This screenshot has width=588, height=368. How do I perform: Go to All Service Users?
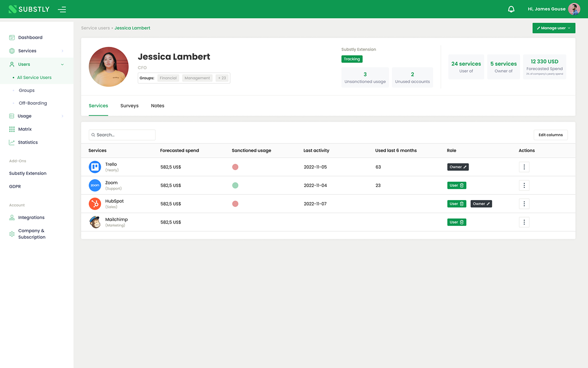(x=34, y=77)
